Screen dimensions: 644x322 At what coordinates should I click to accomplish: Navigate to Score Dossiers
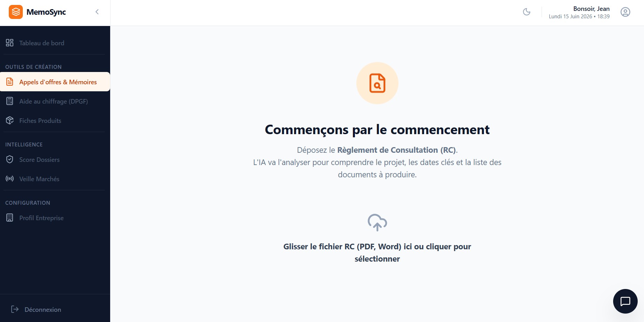click(55, 159)
